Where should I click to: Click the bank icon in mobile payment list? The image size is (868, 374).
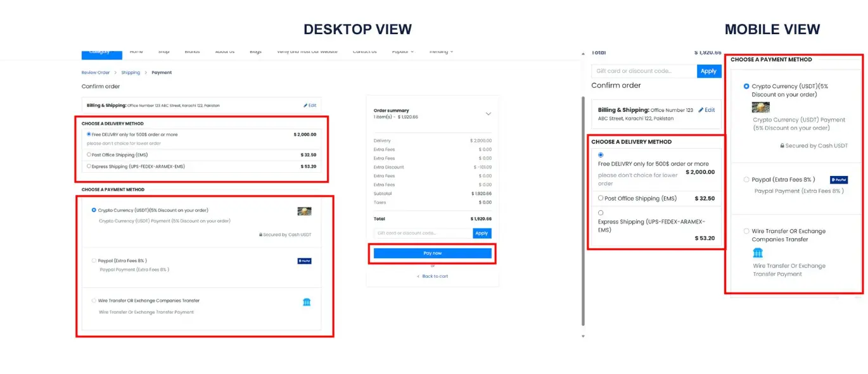(x=758, y=253)
